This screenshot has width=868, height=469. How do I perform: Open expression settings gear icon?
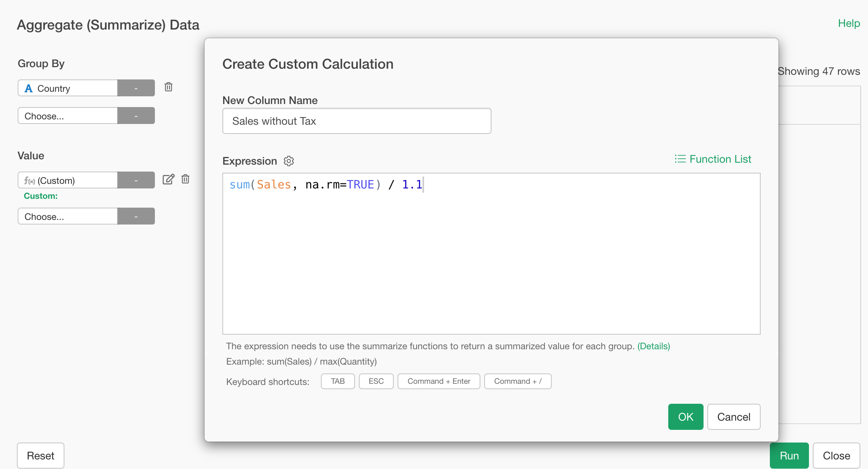pos(289,161)
